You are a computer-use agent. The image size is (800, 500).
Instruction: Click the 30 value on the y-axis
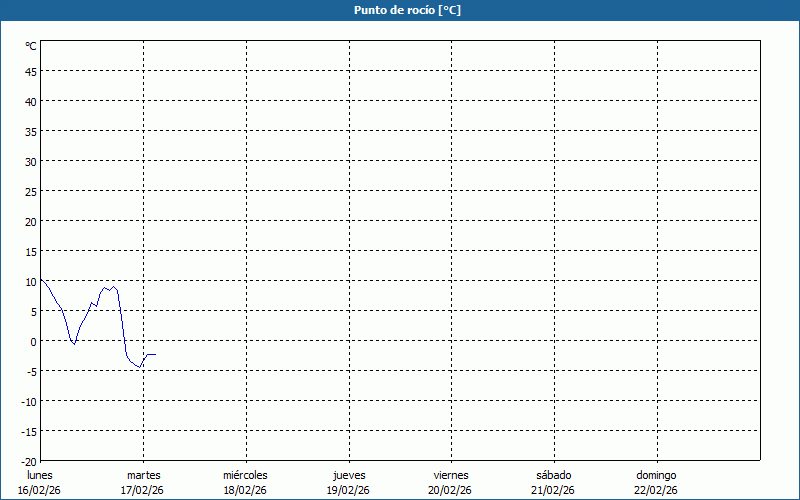point(31,162)
